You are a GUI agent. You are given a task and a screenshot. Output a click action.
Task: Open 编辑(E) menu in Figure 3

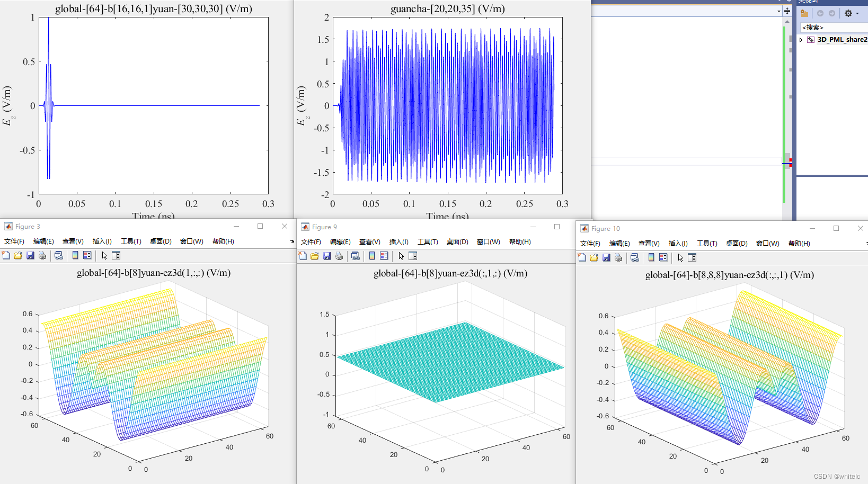click(x=43, y=241)
